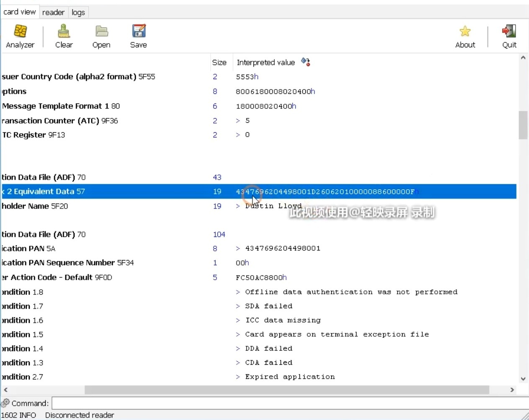Click the Size column header
This screenshot has width=529, height=420.
(219, 62)
